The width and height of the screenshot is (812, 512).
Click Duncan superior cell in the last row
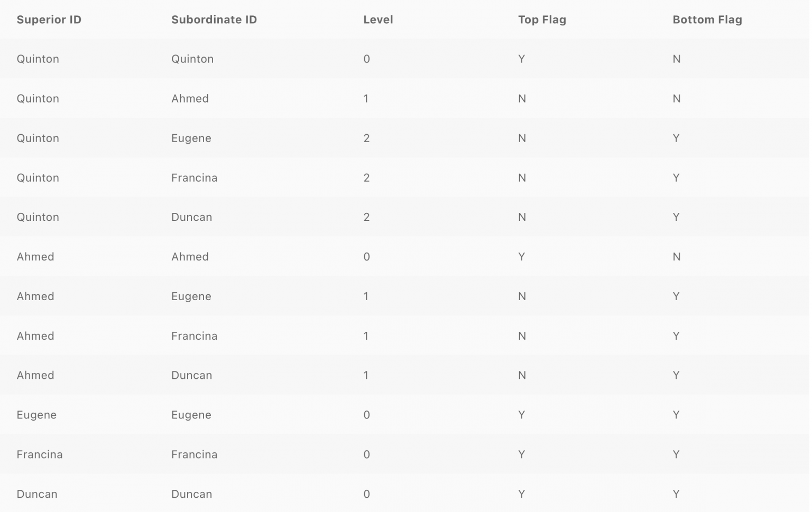point(36,494)
